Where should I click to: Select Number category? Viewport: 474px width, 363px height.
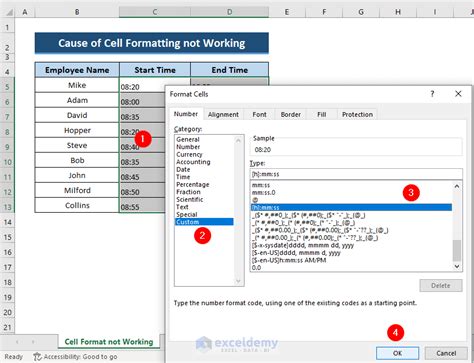(x=204, y=147)
